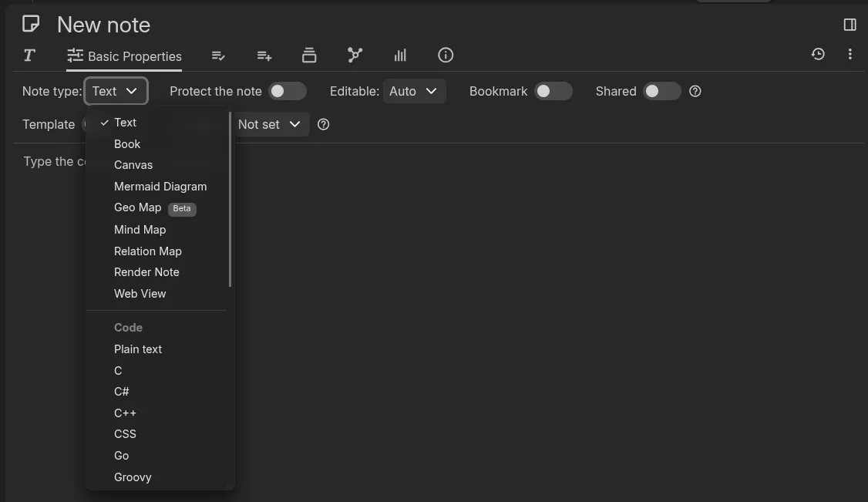Click the Shared help question mark

pos(695,91)
